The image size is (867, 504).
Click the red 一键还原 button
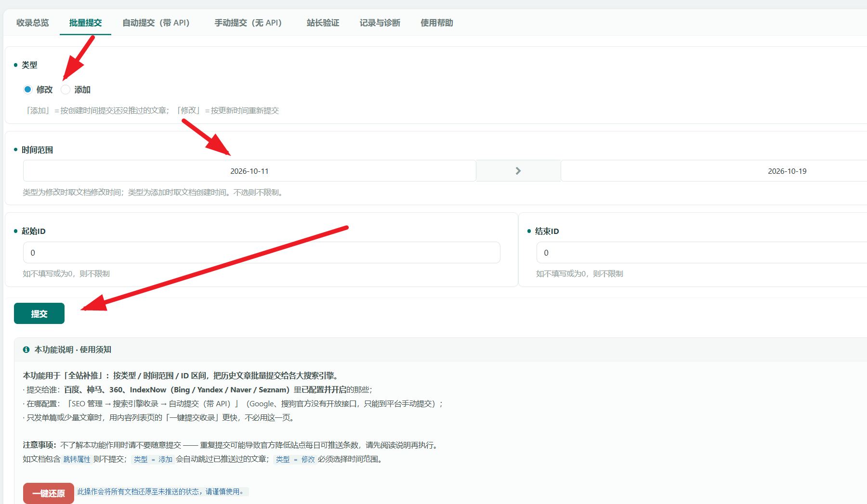(49, 493)
